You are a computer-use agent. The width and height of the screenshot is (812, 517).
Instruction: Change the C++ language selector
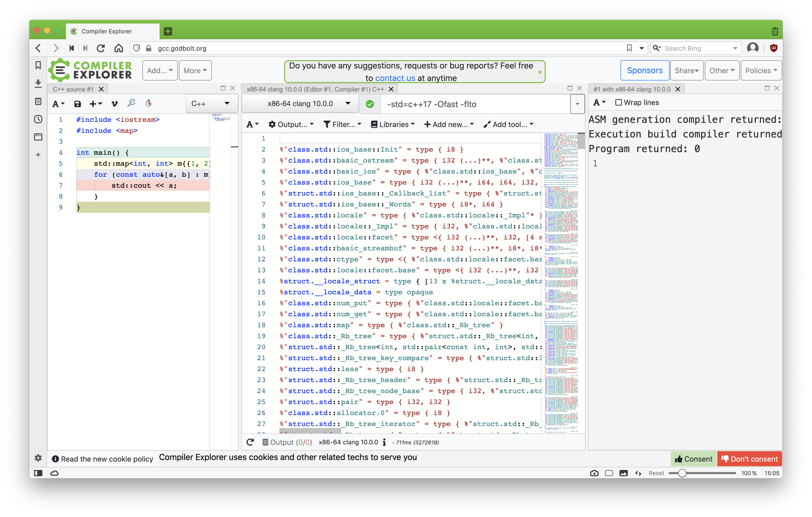coord(211,104)
